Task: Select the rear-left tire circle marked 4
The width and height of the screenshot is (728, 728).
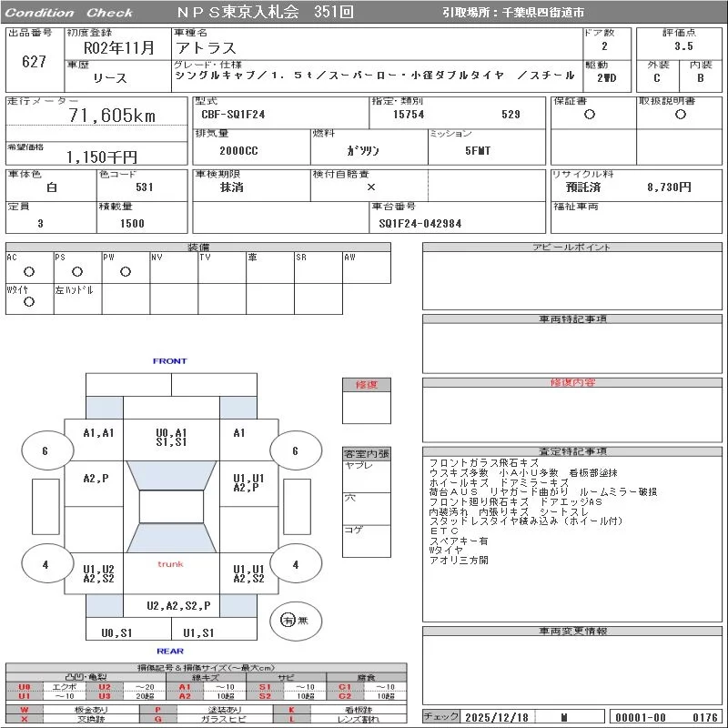Action: click(x=45, y=565)
